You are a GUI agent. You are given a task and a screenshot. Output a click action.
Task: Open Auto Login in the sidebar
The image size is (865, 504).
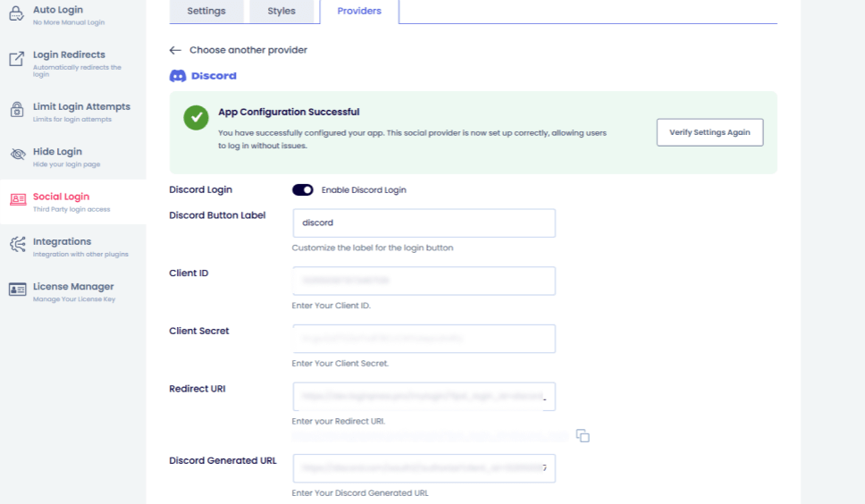point(72,15)
